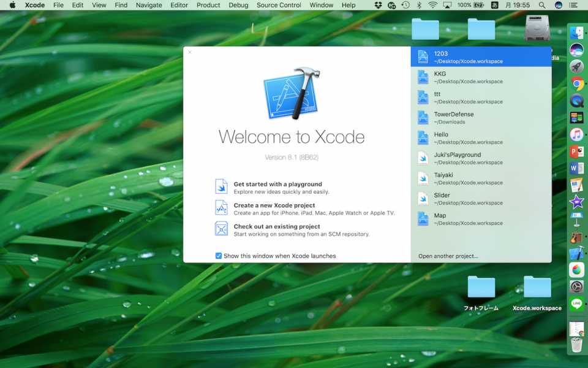Click the Japanese input source icon
This screenshot has width=588, height=368.
pos(495,5)
